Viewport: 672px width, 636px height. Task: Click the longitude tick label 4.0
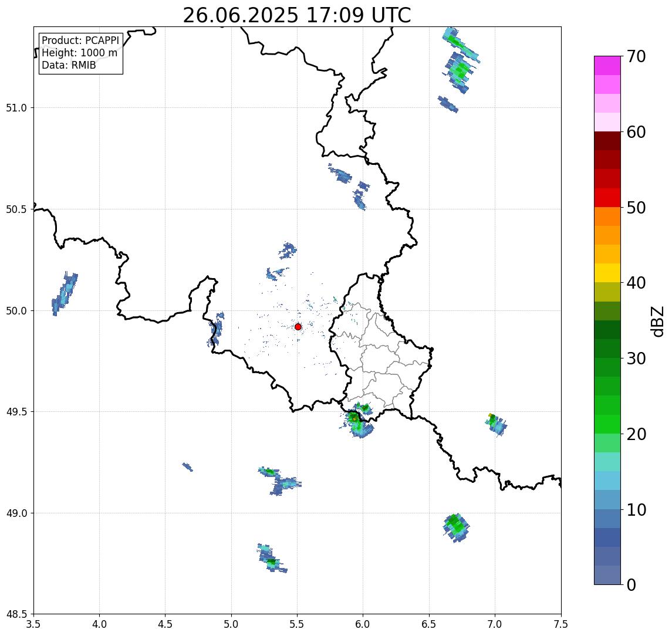(x=99, y=624)
